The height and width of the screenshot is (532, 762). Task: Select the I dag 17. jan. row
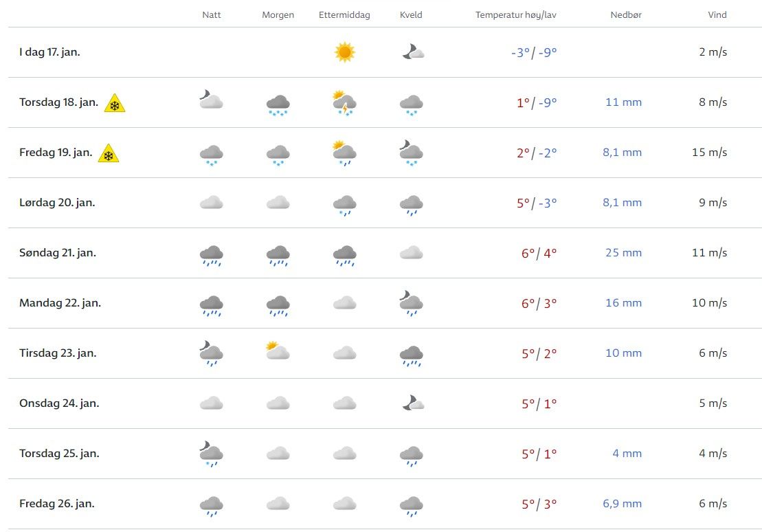(x=49, y=52)
